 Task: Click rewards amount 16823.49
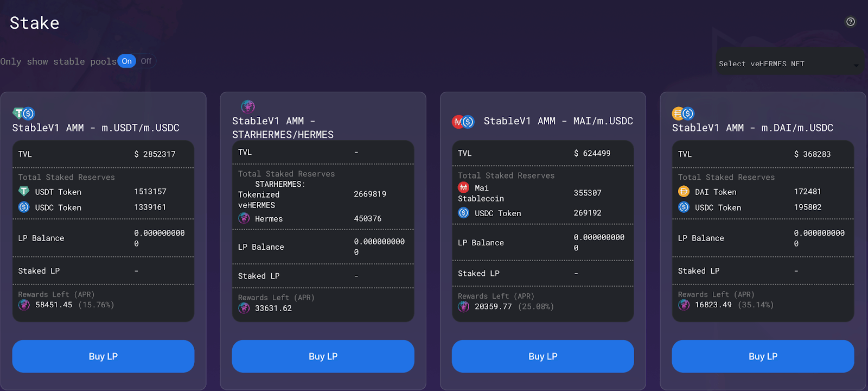pyautogui.click(x=713, y=305)
